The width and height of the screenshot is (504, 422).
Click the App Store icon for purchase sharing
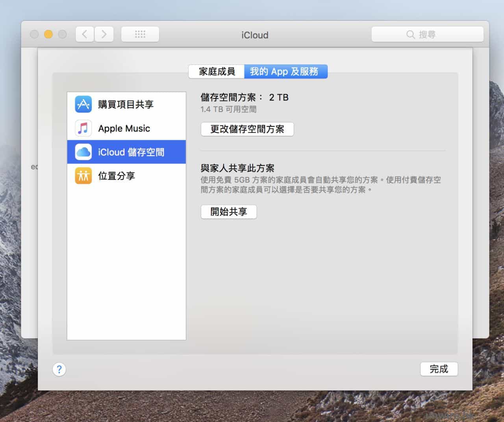click(x=83, y=104)
